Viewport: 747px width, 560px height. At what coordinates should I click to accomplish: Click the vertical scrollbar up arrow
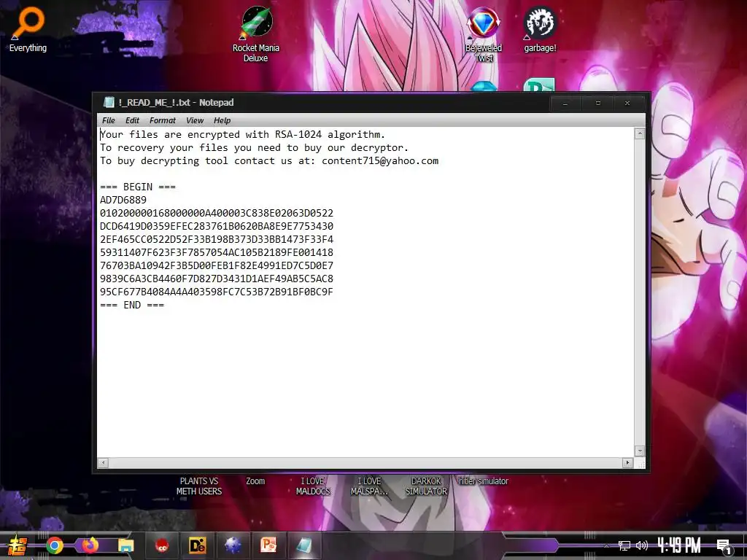[640, 134]
